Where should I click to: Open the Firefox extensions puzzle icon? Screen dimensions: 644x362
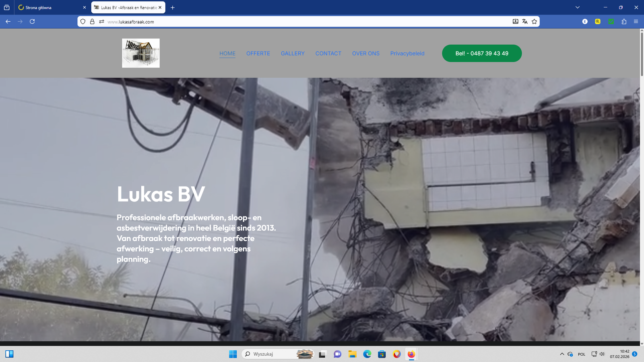[x=624, y=22]
